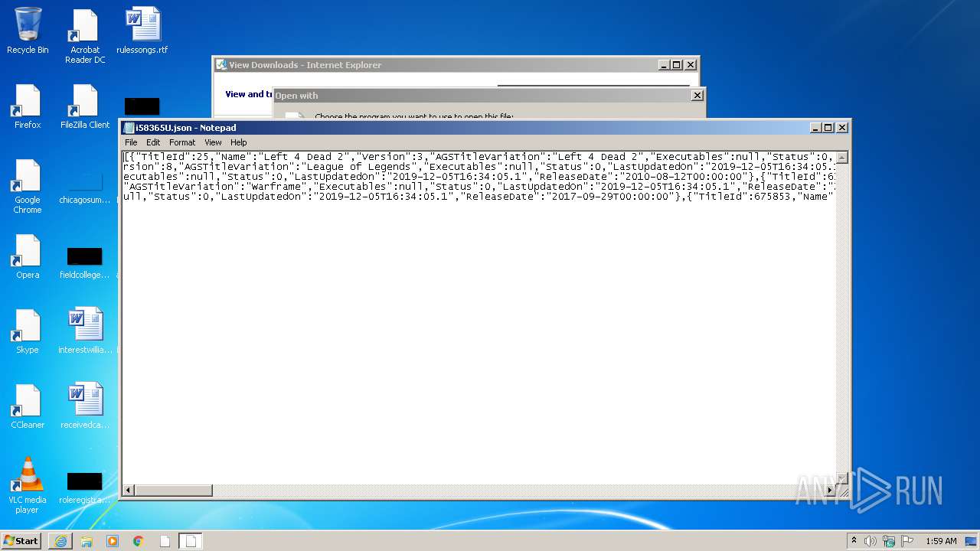The height and width of the screenshot is (551, 980).
Task: Click the blank document taskbar button
Action: [165, 541]
